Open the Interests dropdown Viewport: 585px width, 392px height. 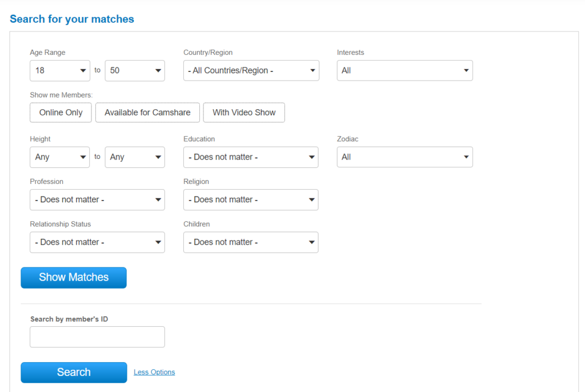(404, 70)
